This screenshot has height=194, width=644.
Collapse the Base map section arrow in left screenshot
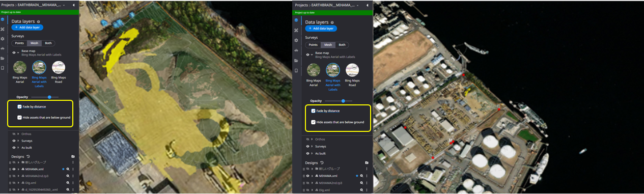(x=18, y=52)
